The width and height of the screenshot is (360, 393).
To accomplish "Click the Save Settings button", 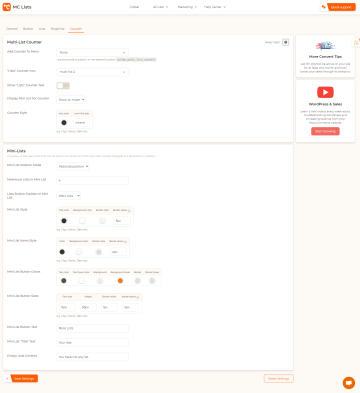I will pyautogui.click(x=24, y=379).
